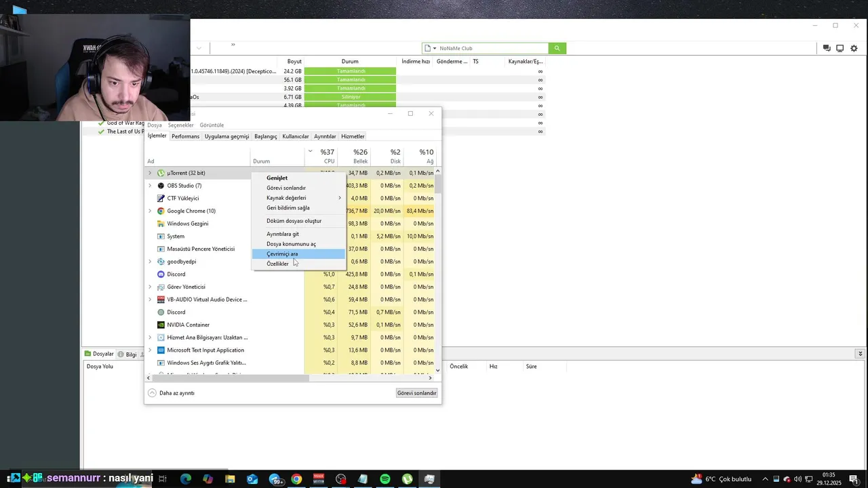Screen dimensions: 868x488
Task: Open µTorrent settings gear icon
Action: tap(854, 48)
